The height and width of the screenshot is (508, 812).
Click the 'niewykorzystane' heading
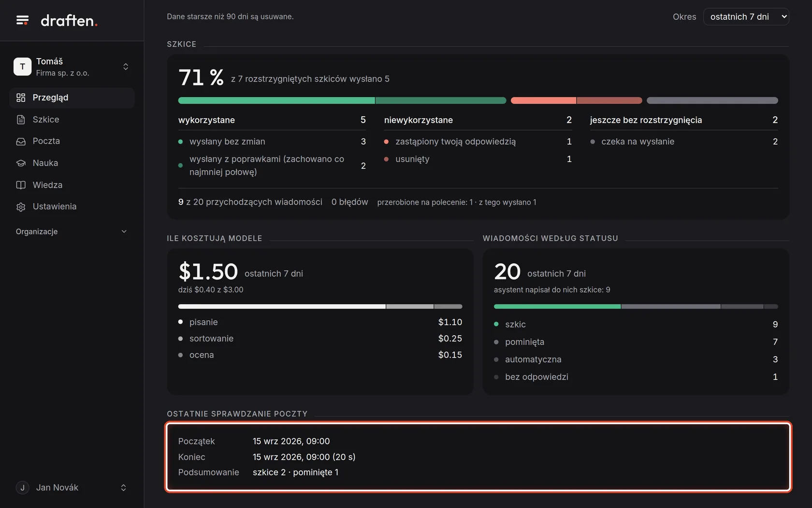point(419,120)
